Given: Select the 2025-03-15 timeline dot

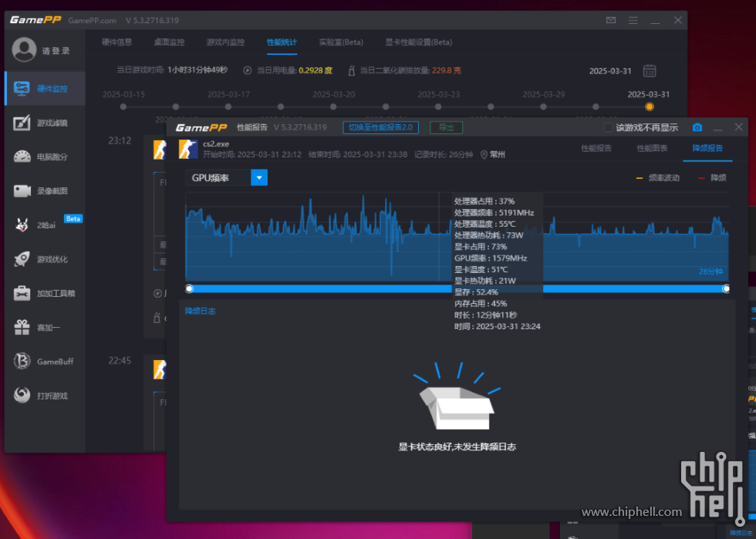Looking at the screenshot, I should click(123, 106).
